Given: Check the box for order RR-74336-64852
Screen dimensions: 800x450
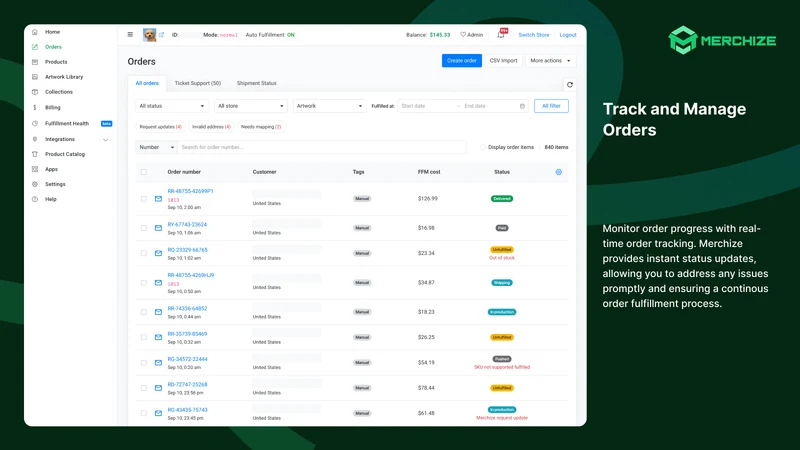Looking at the screenshot, I should point(144,312).
